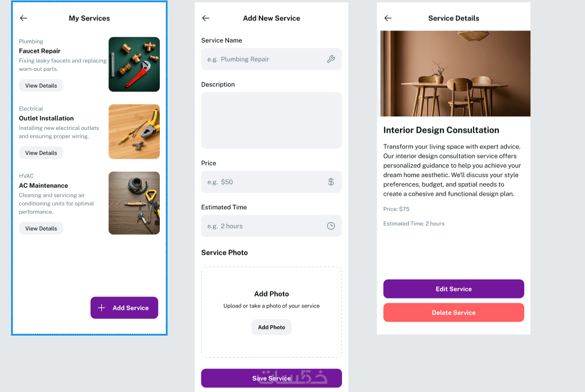Click the small Add Photo button

[271, 327]
